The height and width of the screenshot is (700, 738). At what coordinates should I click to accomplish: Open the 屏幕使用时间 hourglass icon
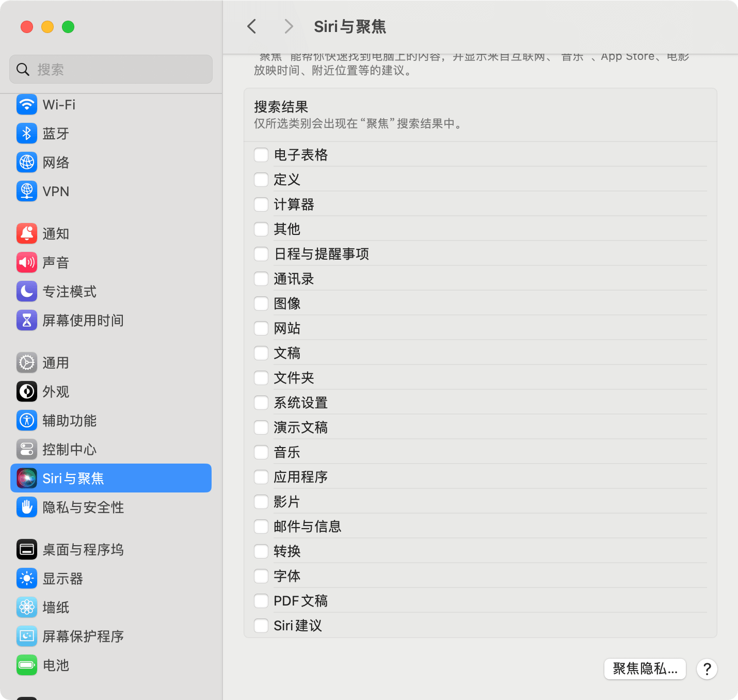pyautogui.click(x=27, y=321)
